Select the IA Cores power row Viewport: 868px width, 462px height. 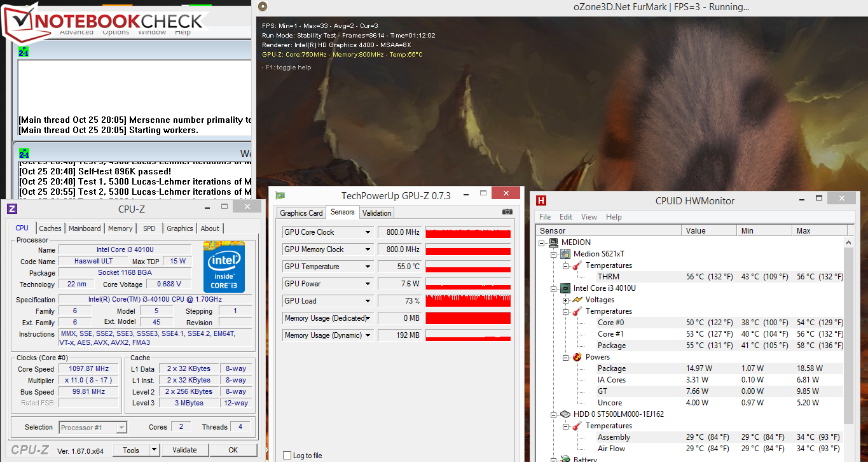click(691, 380)
